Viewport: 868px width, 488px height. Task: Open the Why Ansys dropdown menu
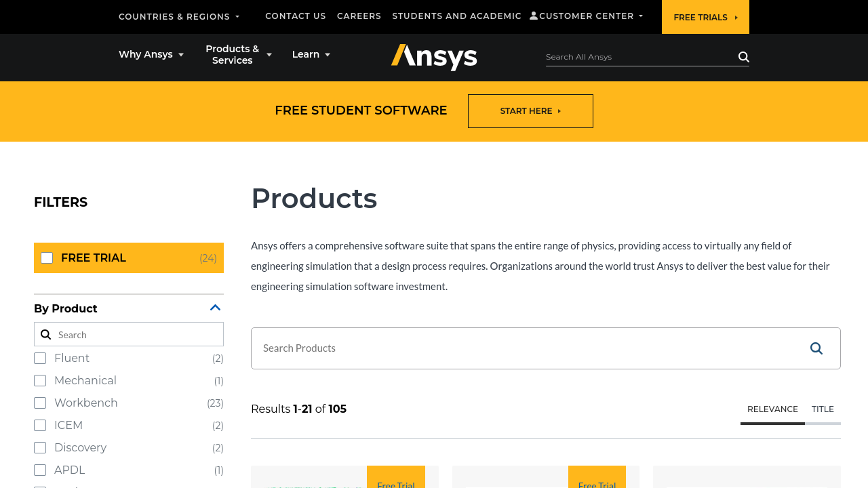tap(151, 55)
